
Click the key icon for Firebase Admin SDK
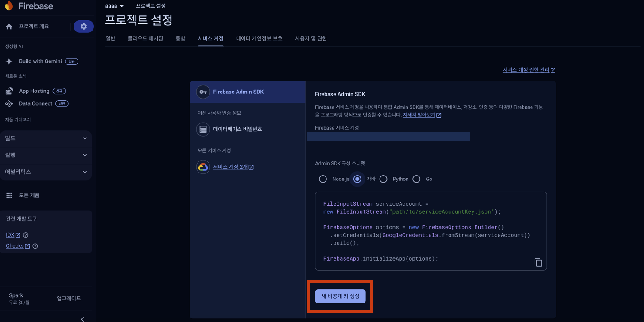coord(203,92)
